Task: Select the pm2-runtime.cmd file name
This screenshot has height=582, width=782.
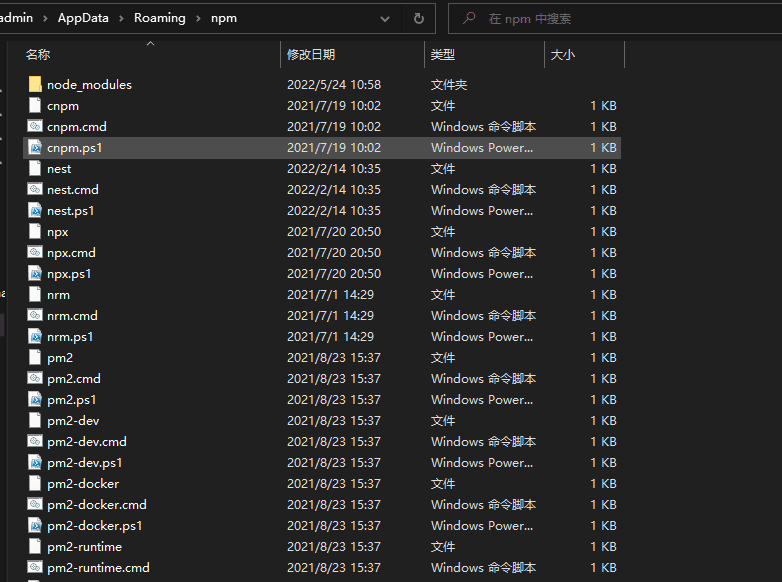Action: (x=98, y=568)
